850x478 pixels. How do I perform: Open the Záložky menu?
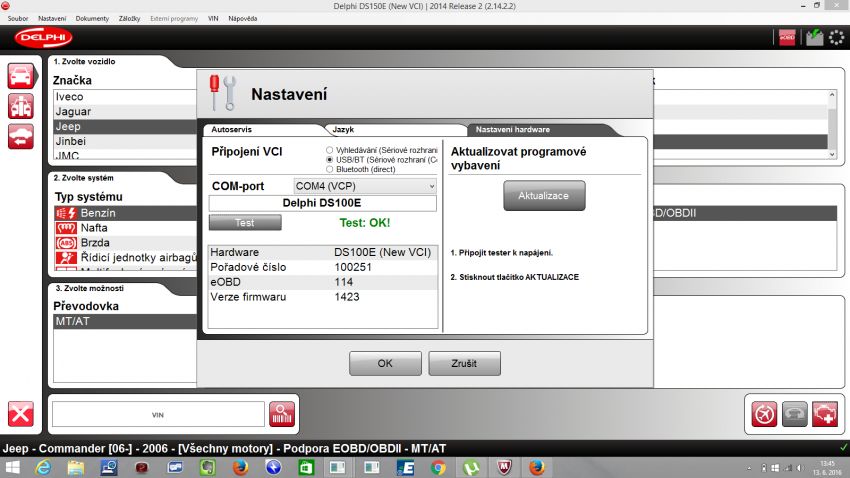pyautogui.click(x=130, y=18)
